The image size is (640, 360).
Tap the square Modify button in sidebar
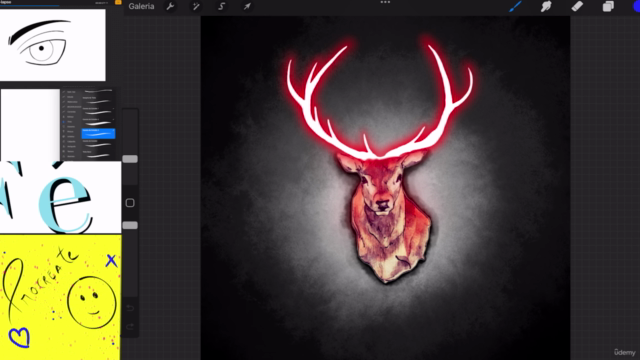click(x=130, y=203)
